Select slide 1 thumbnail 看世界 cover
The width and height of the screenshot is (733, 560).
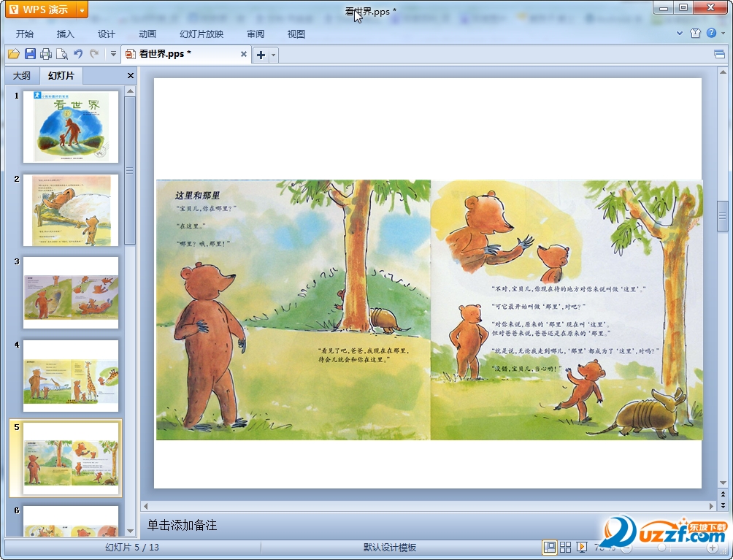coord(71,127)
